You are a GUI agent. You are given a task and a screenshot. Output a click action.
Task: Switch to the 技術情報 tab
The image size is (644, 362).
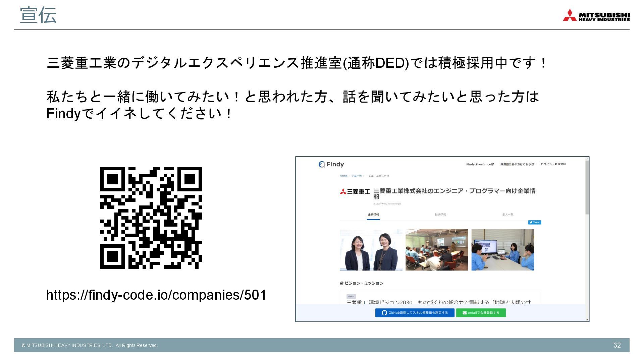coord(440,215)
